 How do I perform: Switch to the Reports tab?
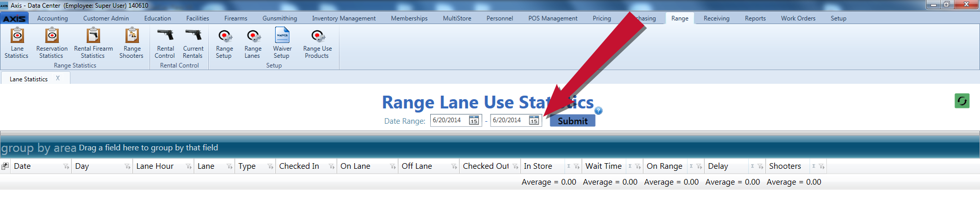tap(755, 18)
